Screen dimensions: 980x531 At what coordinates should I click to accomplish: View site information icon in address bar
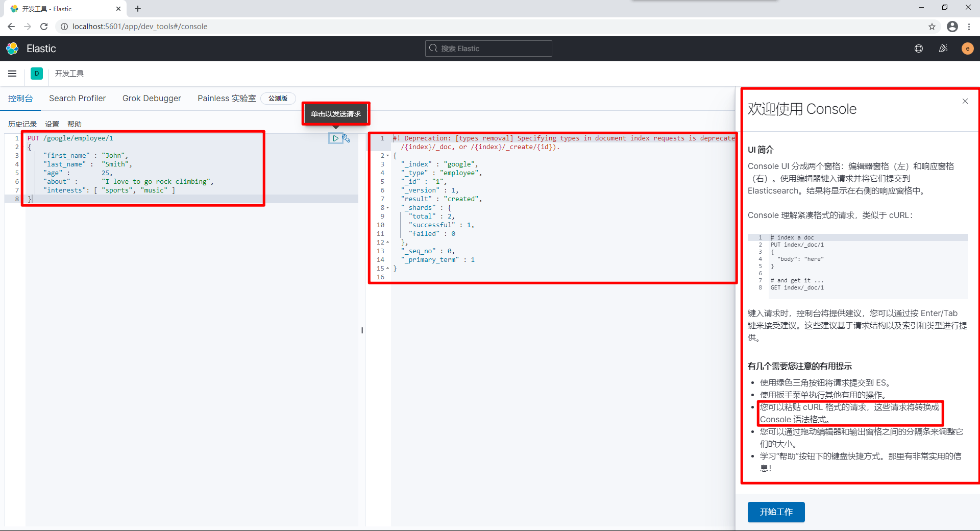point(64,27)
